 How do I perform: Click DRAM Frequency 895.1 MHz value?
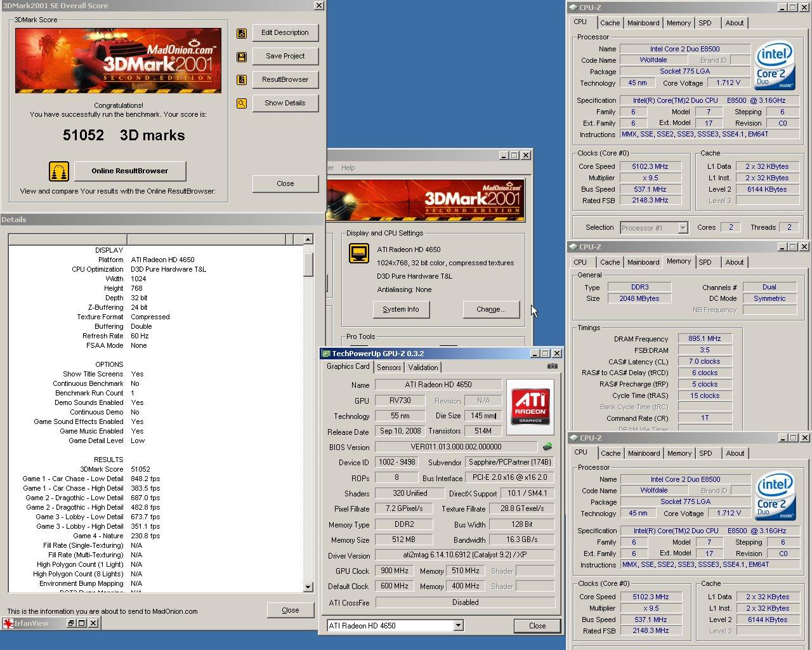point(705,338)
